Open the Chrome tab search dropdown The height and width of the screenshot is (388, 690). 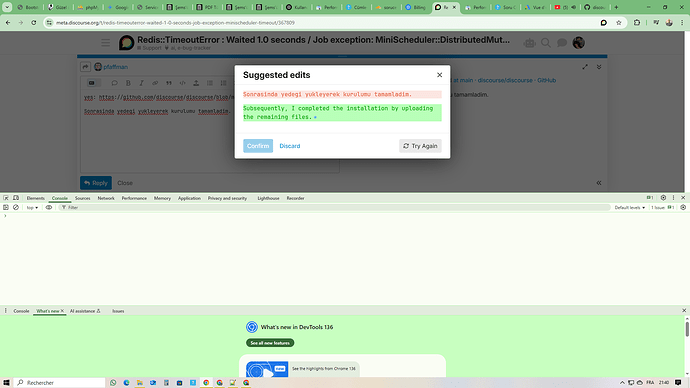[7, 7]
